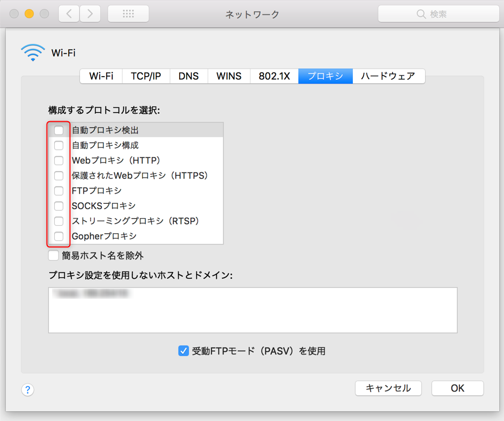The width and height of the screenshot is (504, 421).
Task: Toggle the SOCKSプロキシ checkbox
Action: pyautogui.click(x=59, y=206)
